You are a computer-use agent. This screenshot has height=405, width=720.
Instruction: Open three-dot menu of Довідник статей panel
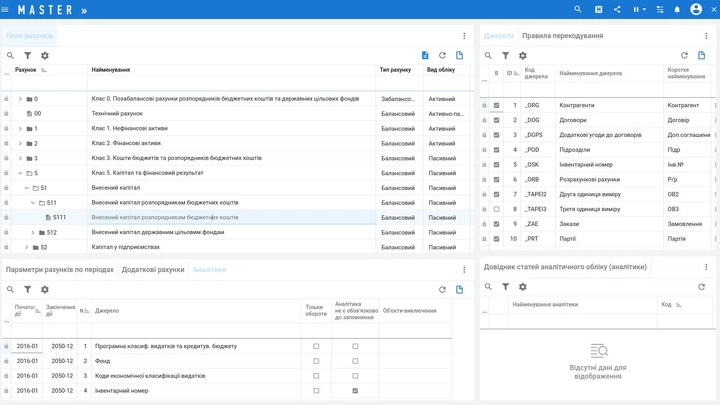click(706, 267)
